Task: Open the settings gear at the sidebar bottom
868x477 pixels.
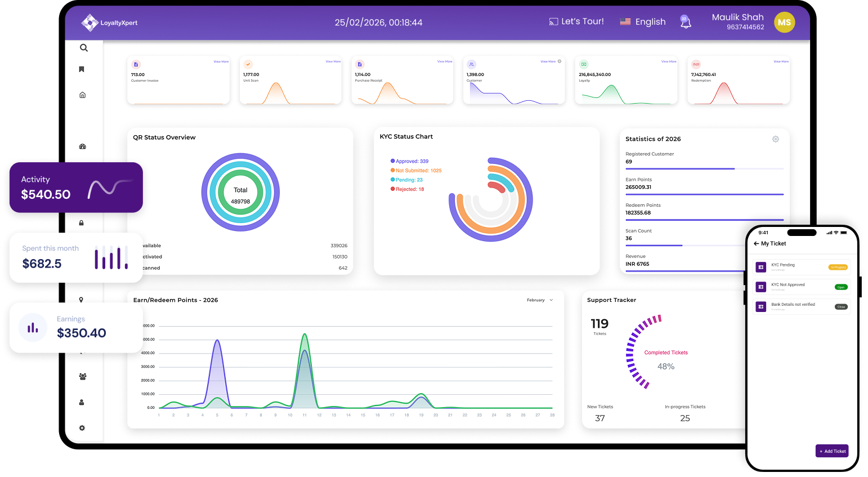Action: pyautogui.click(x=82, y=428)
